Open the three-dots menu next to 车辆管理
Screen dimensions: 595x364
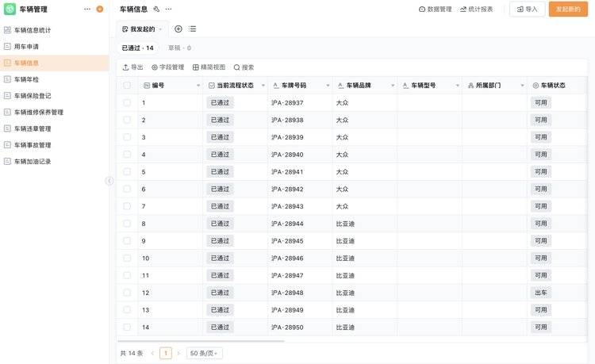click(87, 10)
